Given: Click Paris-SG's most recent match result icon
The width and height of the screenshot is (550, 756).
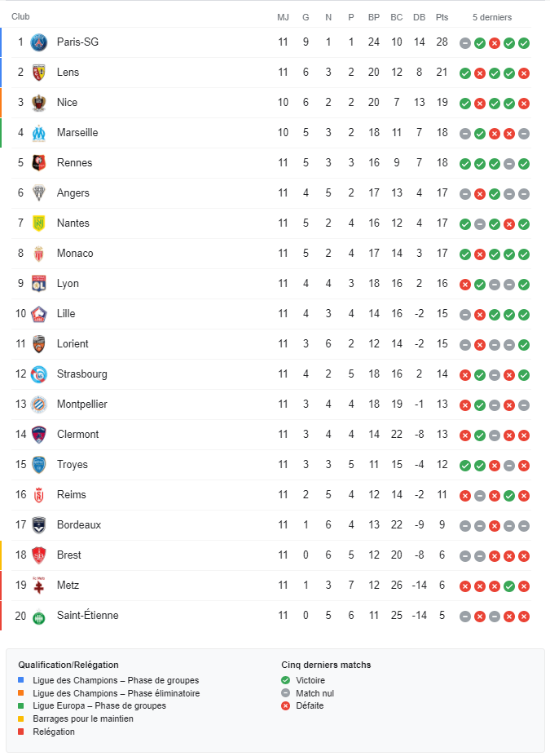Looking at the screenshot, I should (x=524, y=43).
